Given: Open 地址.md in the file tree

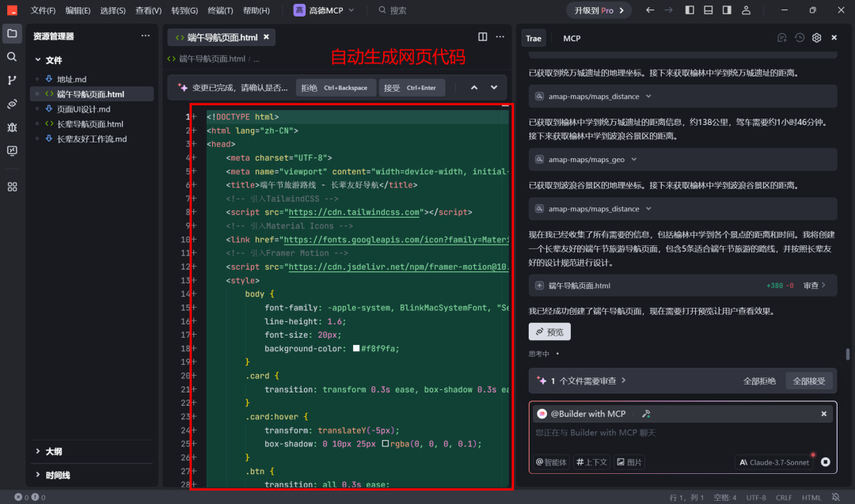Looking at the screenshot, I should pos(71,80).
